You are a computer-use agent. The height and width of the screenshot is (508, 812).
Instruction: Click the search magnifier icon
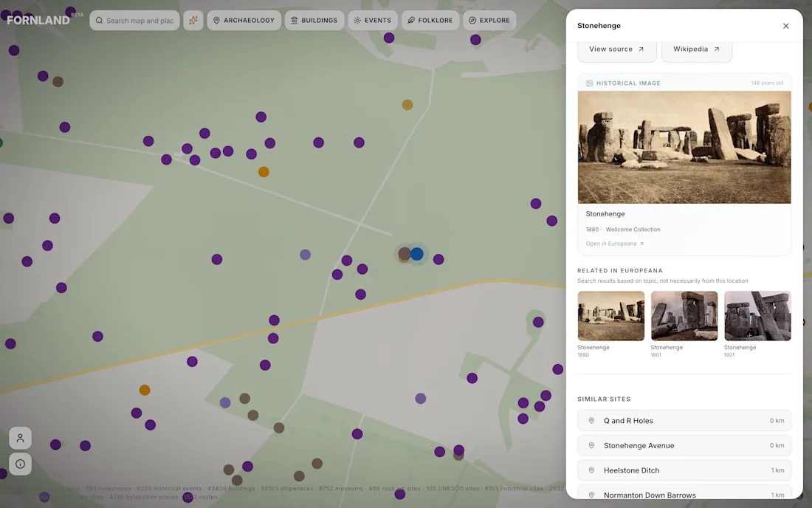100,21
